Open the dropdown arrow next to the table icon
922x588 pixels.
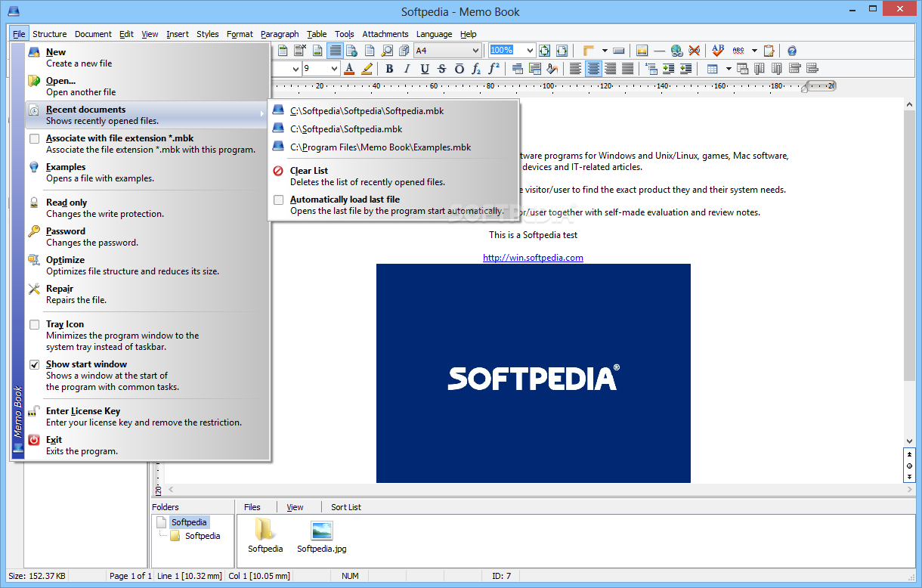(x=729, y=69)
